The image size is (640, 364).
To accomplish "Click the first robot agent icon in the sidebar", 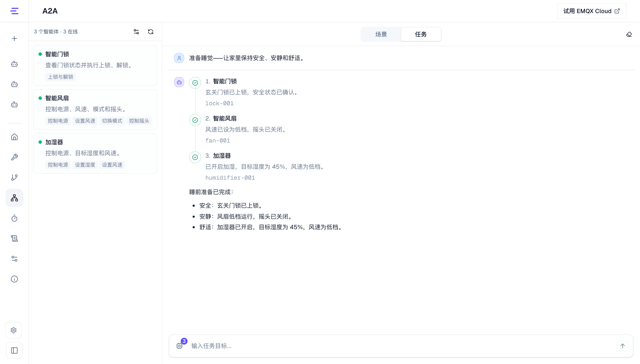I will [14, 64].
